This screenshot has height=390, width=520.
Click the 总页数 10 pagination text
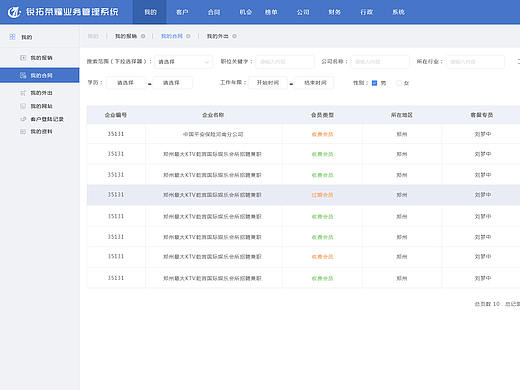click(487, 304)
